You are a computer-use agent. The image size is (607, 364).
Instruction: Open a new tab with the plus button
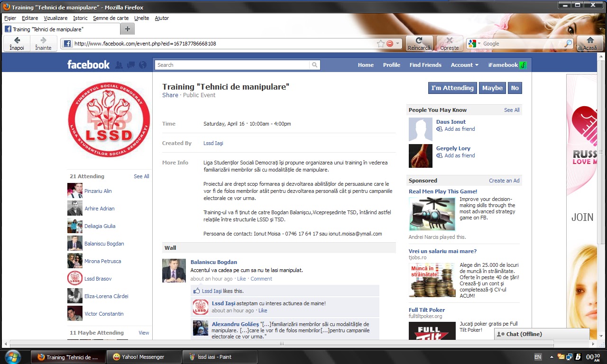pos(127,29)
